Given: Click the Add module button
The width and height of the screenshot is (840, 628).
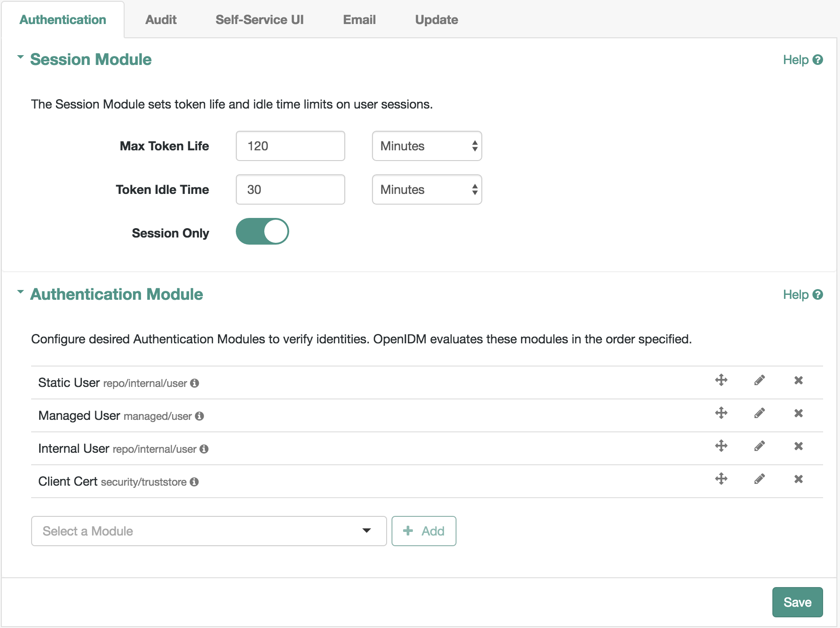Looking at the screenshot, I should [x=424, y=531].
